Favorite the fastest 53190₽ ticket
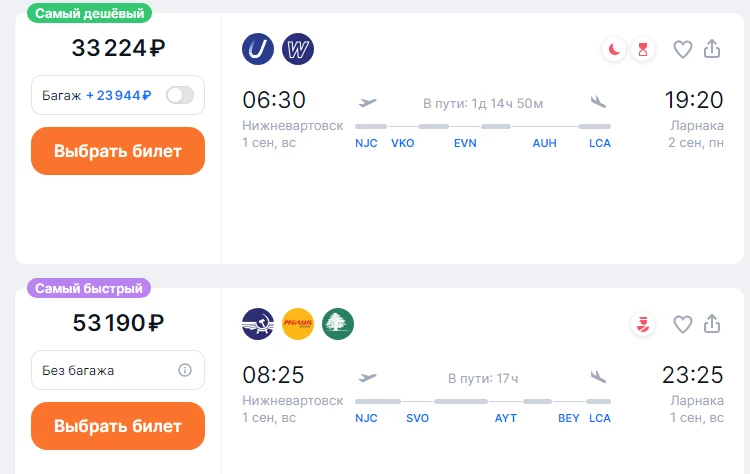This screenshot has width=750, height=474. pyautogui.click(x=683, y=324)
